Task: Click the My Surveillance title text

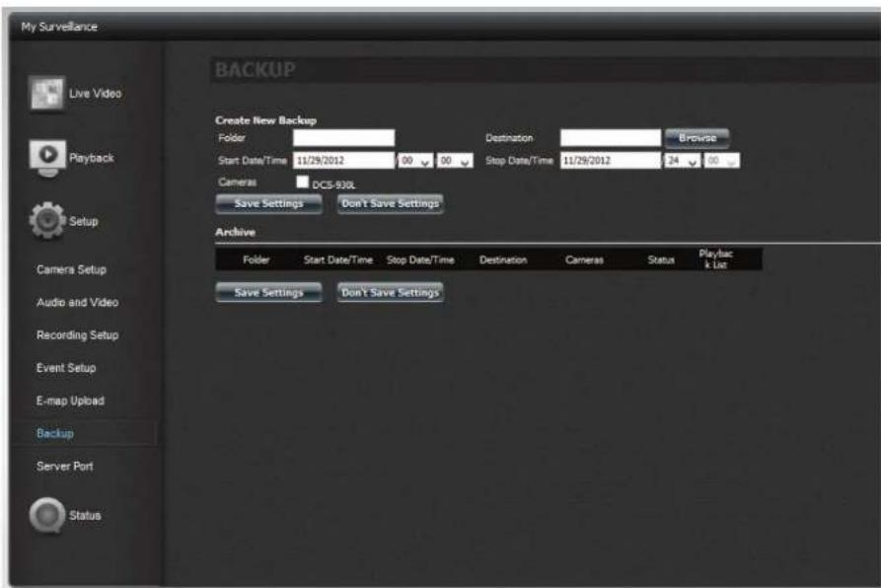Action: (x=59, y=27)
